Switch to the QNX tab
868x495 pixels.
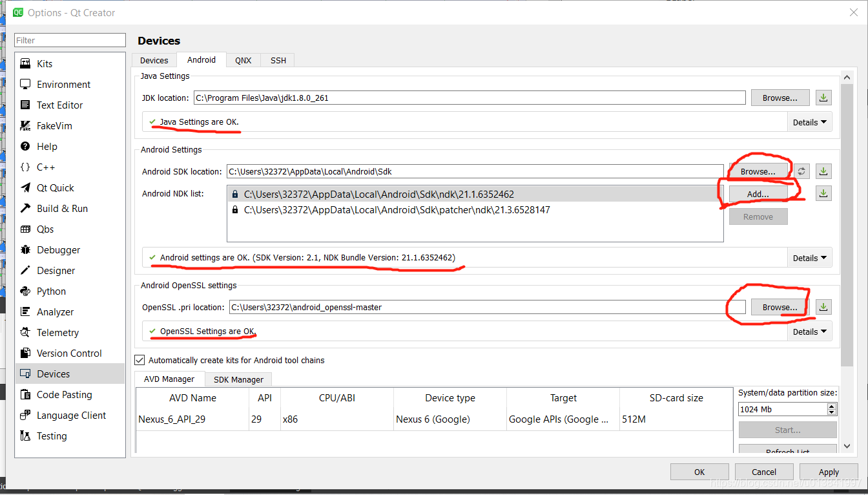tap(243, 60)
